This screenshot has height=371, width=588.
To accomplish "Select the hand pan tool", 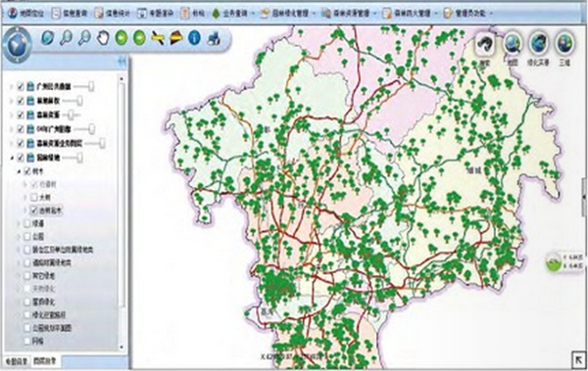I will [x=103, y=38].
